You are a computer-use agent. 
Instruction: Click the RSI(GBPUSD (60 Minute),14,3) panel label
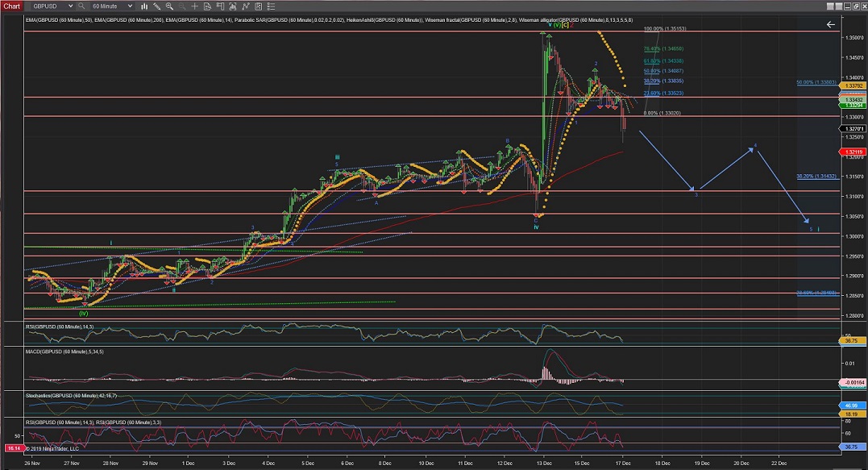[59, 327]
